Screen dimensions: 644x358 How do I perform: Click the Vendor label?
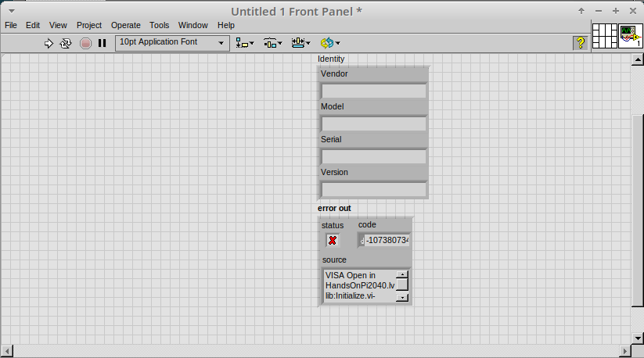[x=334, y=73]
